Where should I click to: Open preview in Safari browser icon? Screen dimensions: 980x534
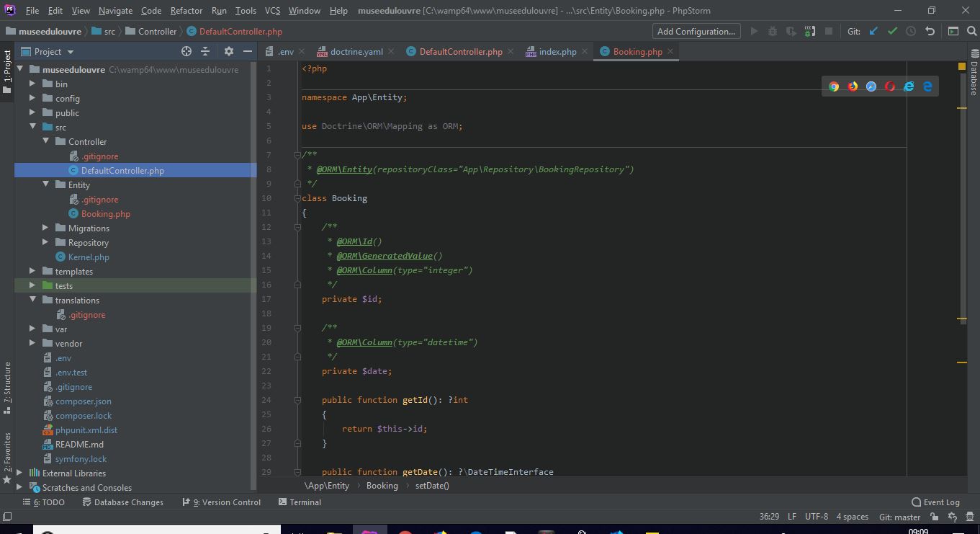[871, 86]
